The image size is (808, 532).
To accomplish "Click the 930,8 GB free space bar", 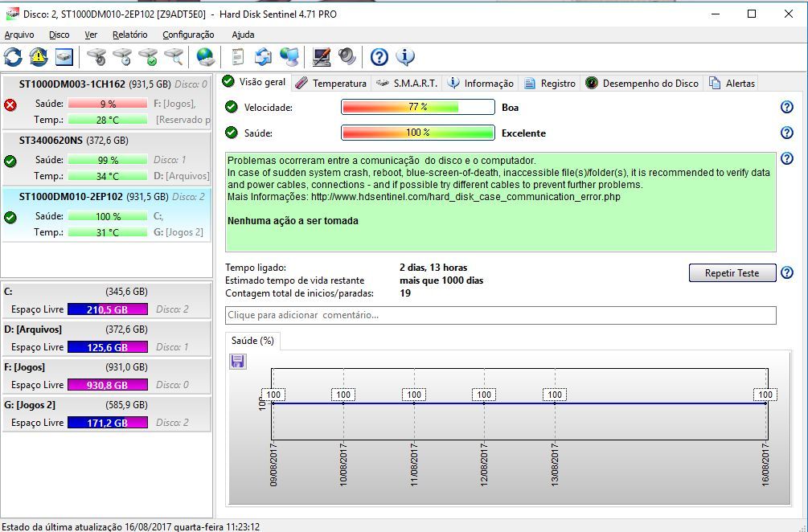I will click(108, 385).
